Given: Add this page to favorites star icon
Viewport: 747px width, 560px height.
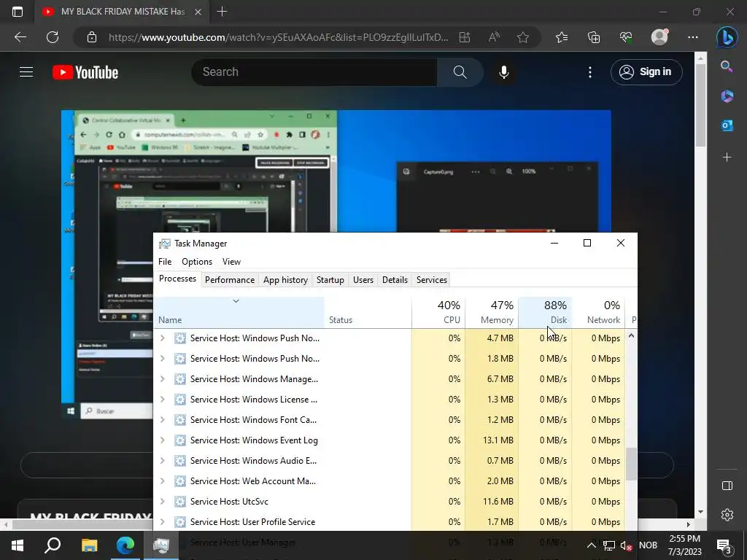Looking at the screenshot, I should 523,37.
